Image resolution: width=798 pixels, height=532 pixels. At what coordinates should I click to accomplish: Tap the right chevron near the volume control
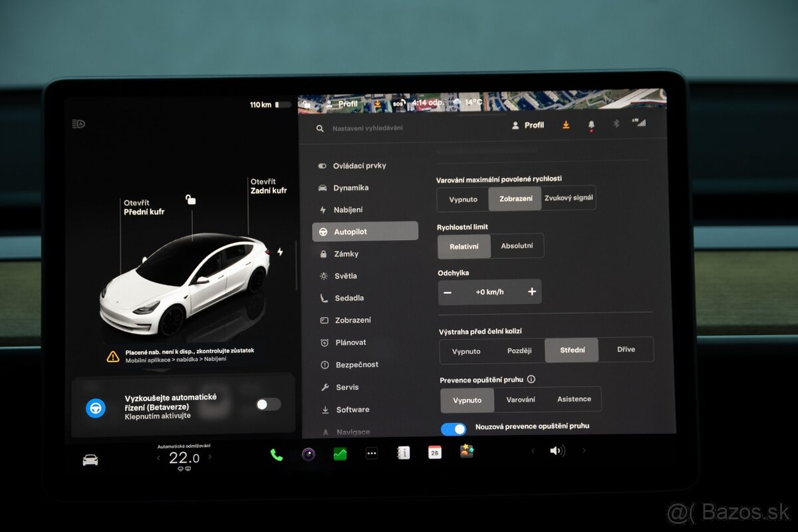tap(585, 451)
